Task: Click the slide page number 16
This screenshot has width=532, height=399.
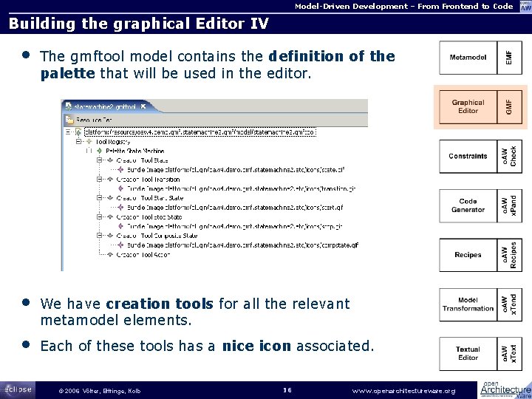Action: (x=287, y=390)
